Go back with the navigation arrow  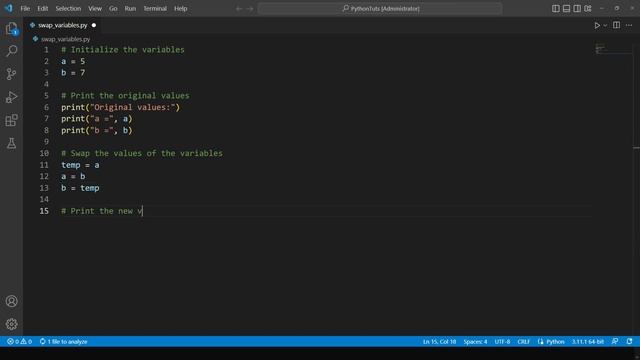(x=239, y=9)
